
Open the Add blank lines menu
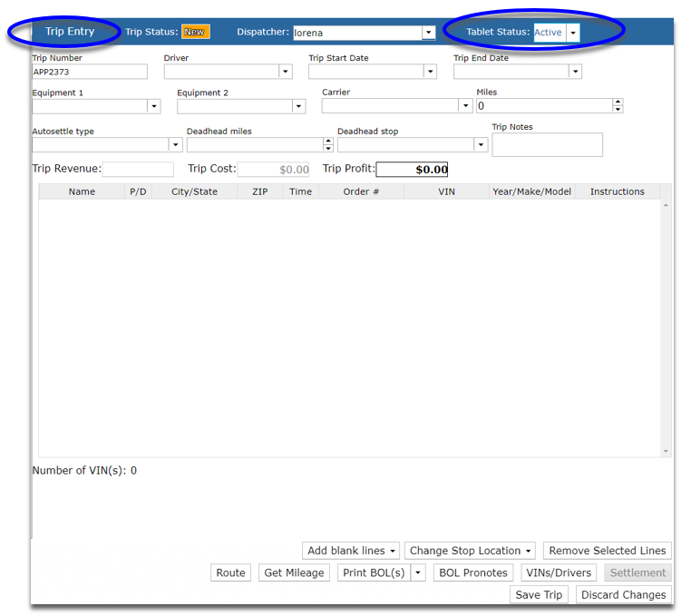[351, 551]
